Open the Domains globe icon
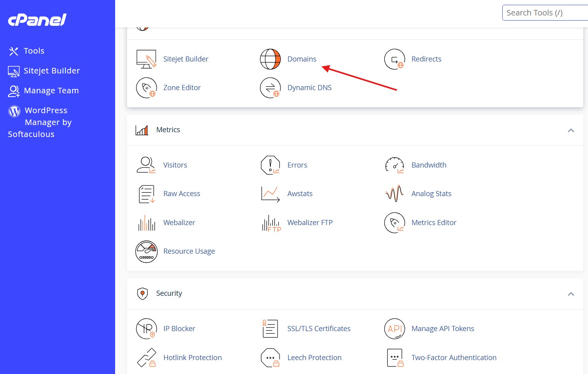588x374 pixels. [x=270, y=59]
